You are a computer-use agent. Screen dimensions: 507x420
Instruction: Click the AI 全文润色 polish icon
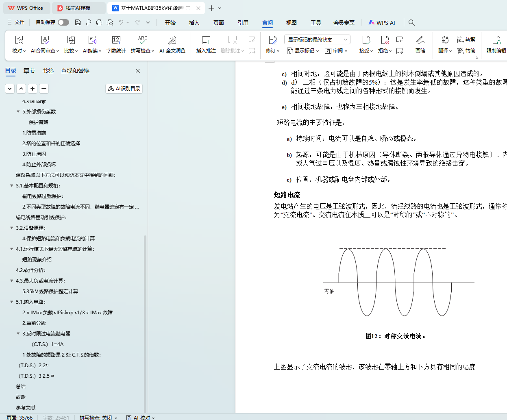(x=172, y=40)
